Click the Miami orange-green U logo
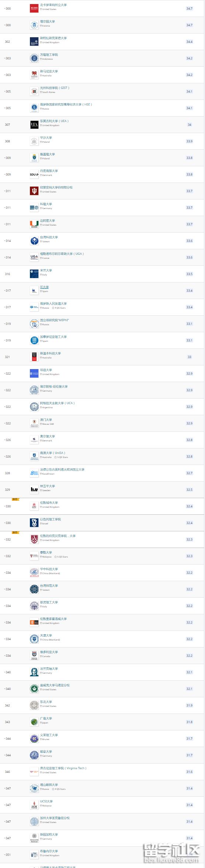The width and height of the screenshot is (205, 868). [34, 224]
